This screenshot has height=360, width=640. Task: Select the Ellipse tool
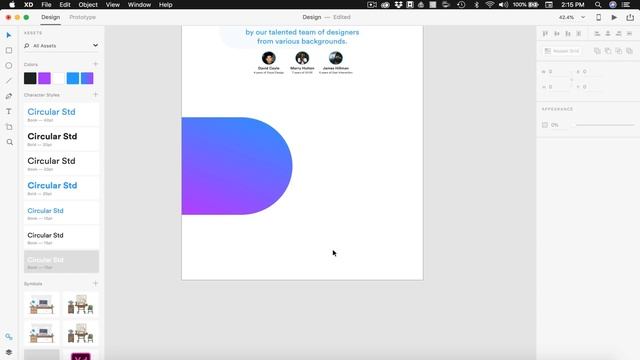tap(9, 66)
